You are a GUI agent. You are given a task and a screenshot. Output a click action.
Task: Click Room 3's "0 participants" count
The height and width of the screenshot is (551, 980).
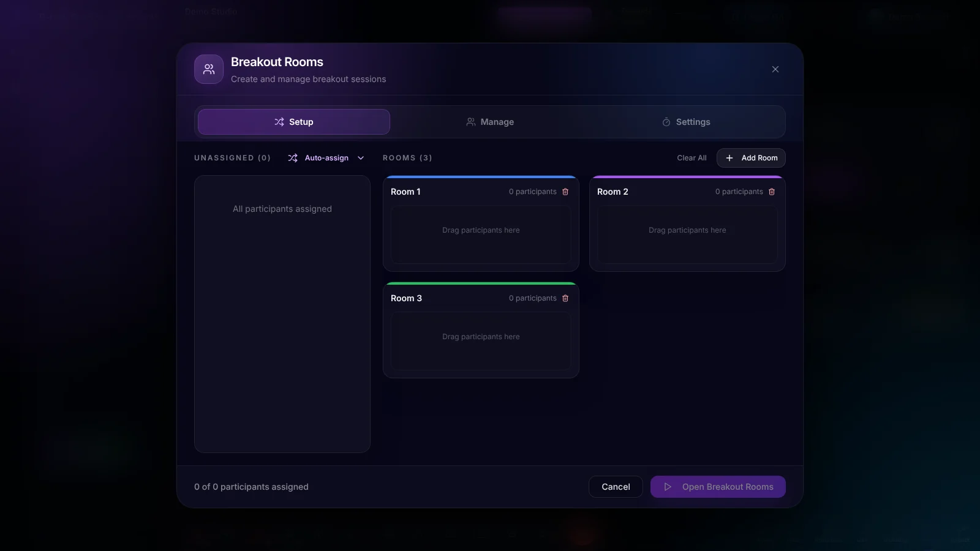[x=533, y=298]
